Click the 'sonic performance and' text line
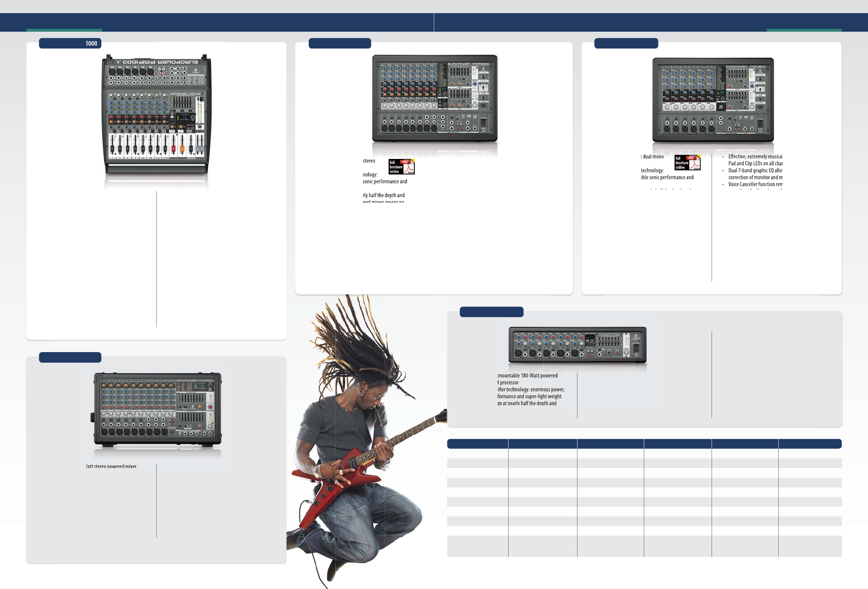Screen dimensions: 868x589 coord(385,182)
